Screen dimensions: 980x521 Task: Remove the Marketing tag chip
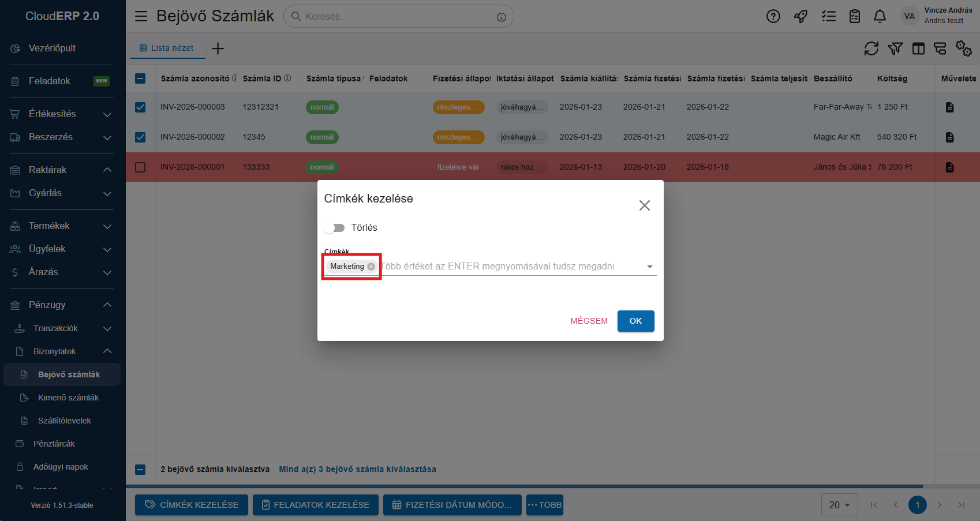tap(371, 267)
